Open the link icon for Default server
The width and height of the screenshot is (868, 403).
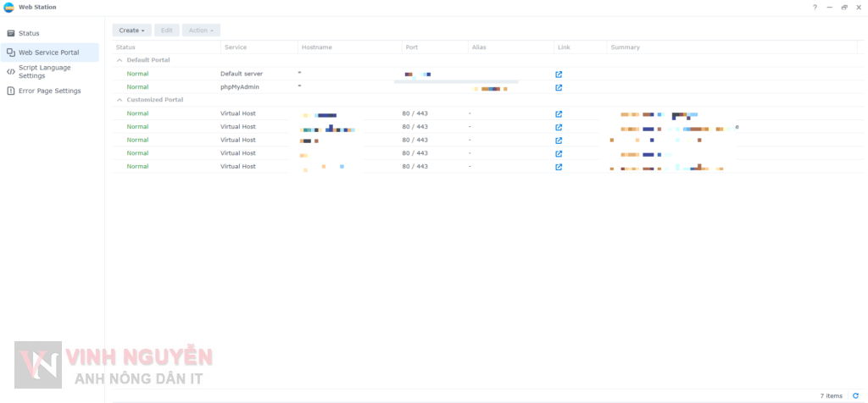559,75
